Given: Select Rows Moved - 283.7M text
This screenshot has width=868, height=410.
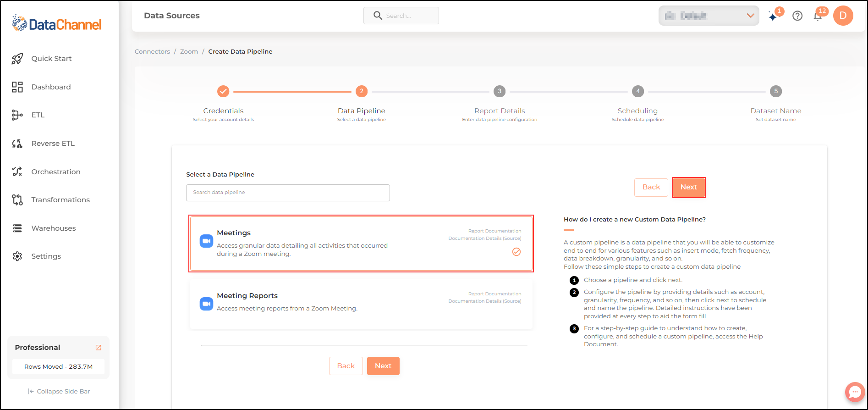Looking at the screenshot, I should pyautogui.click(x=58, y=366).
